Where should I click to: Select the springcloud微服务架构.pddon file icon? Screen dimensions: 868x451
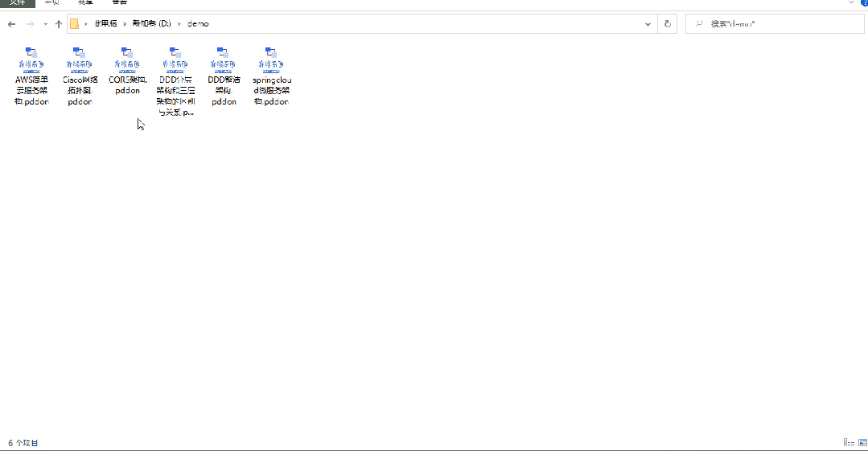271,59
